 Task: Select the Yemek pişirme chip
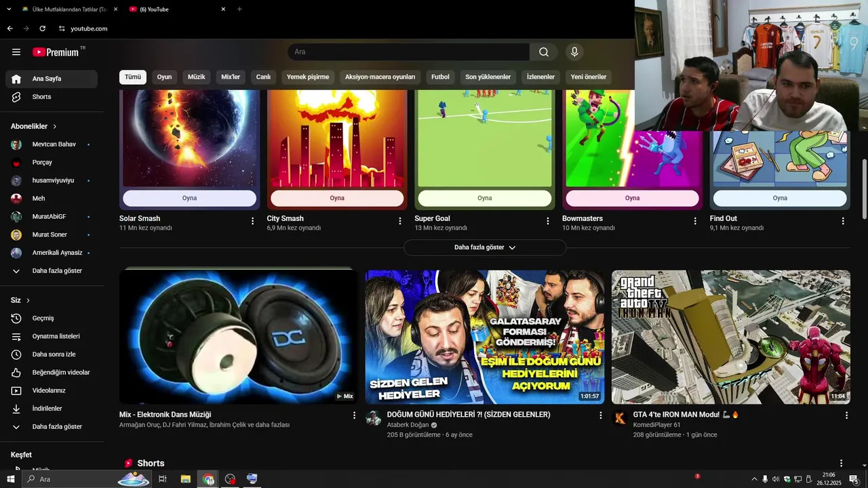pos(308,77)
